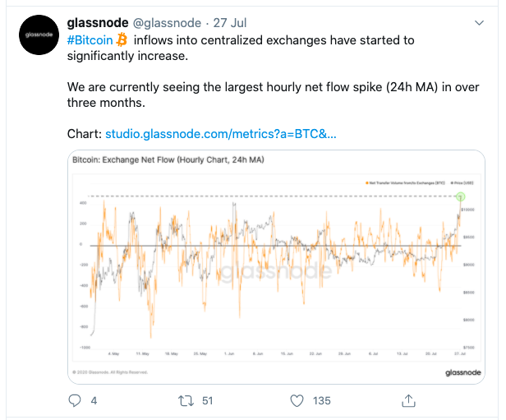Screen dimensions: 506x420
Task: Like the tweet with heart icon
Action: coord(297,401)
